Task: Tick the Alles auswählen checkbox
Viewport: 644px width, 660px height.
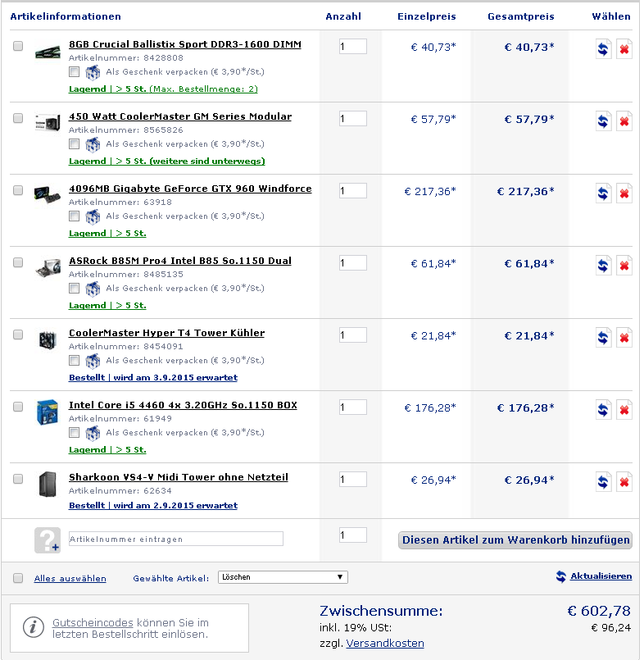Action: (18, 578)
